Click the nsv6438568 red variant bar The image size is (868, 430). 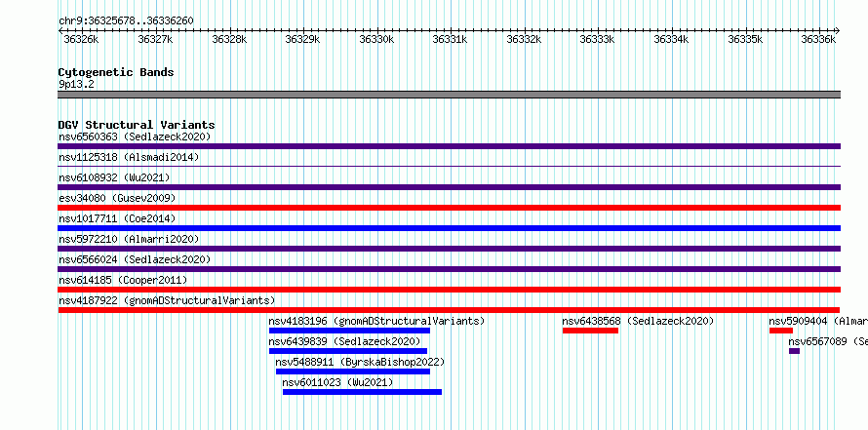click(590, 331)
